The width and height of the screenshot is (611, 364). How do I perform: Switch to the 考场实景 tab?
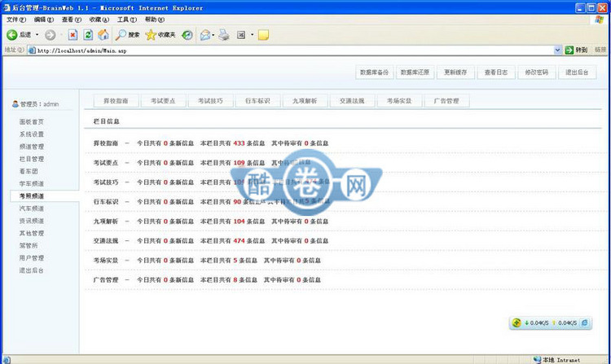(x=399, y=101)
